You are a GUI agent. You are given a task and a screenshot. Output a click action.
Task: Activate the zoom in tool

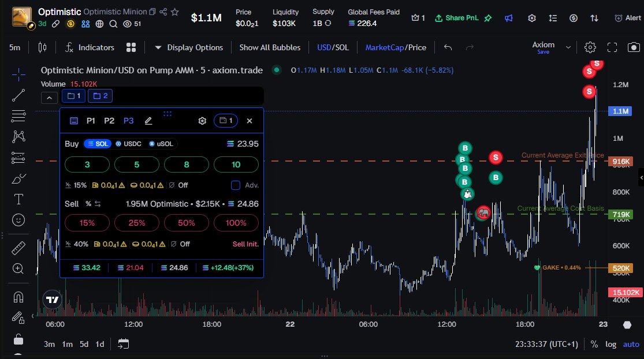pyautogui.click(x=18, y=268)
